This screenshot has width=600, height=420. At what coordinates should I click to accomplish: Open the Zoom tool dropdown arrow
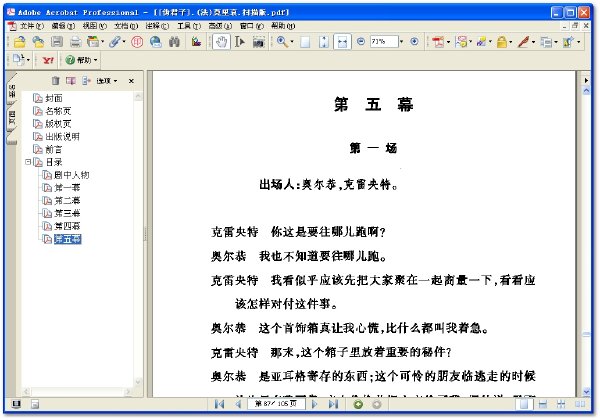[292, 42]
